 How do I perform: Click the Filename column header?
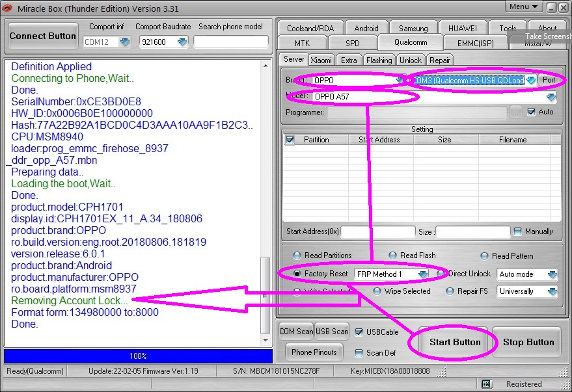[513, 140]
